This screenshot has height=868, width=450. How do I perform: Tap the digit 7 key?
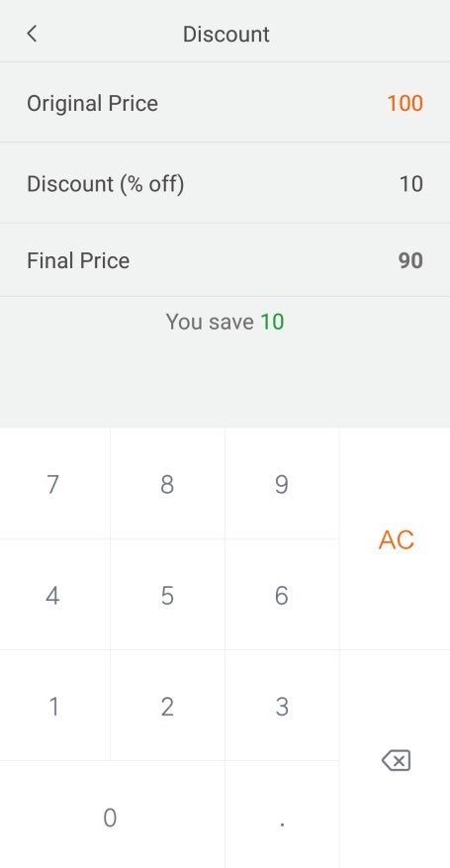pyautogui.click(x=53, y=484)
